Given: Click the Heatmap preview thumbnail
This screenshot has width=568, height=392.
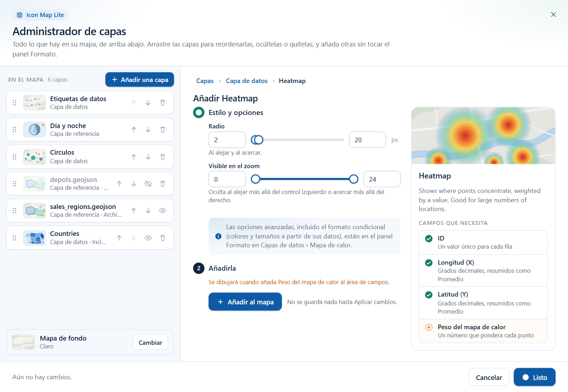Looking at the screenshot, I should pyautogui.click(x=483, y=136).
